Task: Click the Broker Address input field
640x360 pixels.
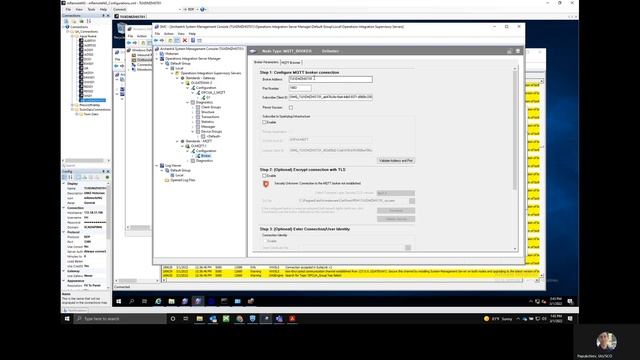Action: coord(330,79)
